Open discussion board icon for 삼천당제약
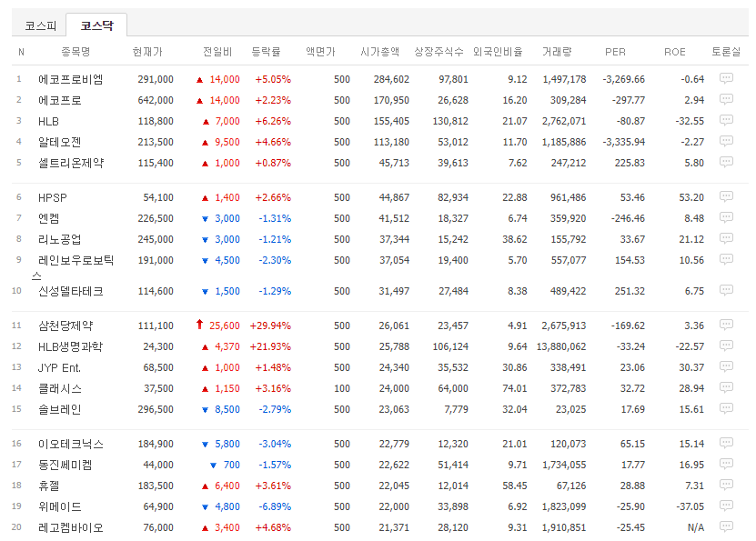The height and width of the screenshot is (541, 756). point(726,325)
